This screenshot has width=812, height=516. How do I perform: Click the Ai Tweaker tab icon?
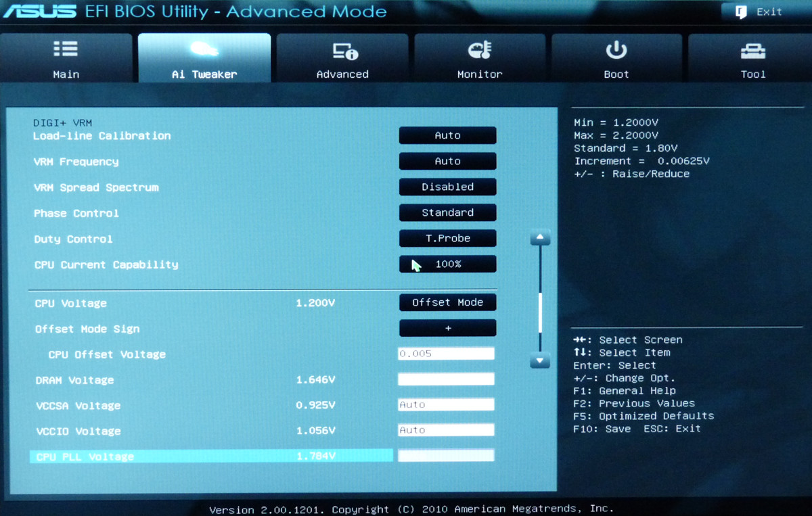point(204,49)
